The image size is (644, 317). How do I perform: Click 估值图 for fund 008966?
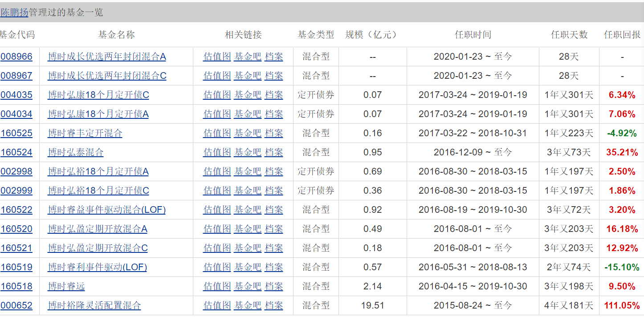217,57
